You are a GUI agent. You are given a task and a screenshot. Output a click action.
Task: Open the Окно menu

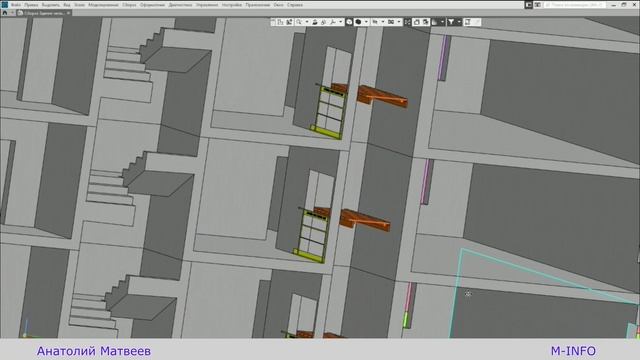tap(278, 5)
